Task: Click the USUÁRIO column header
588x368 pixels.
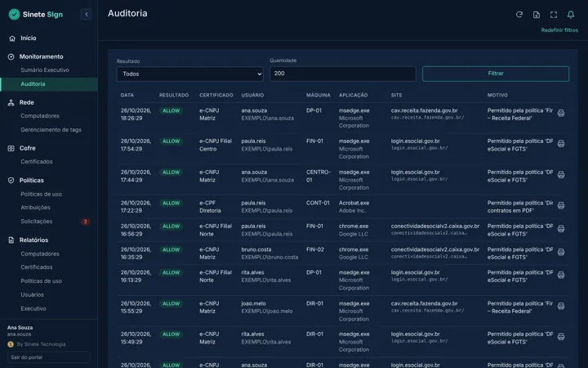Action: click(x=252, y=96)
